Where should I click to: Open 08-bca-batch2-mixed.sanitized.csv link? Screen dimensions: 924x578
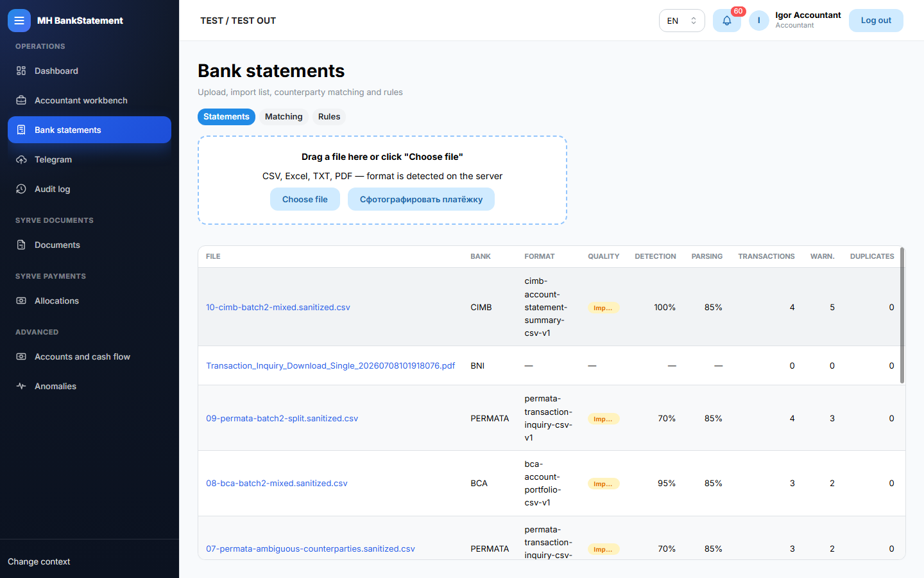[x=277, y=483]
